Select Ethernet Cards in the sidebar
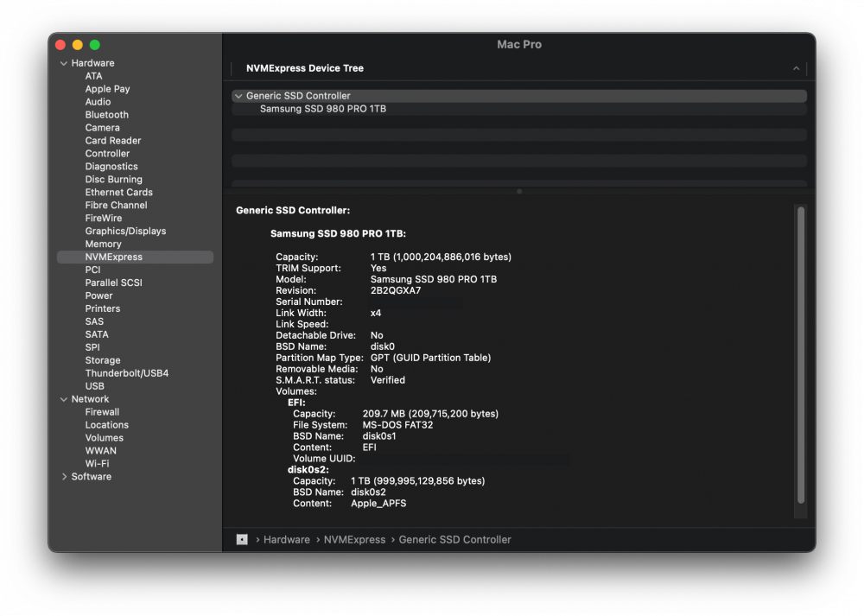This screenshot has height=616, width=864. (118, 193)
